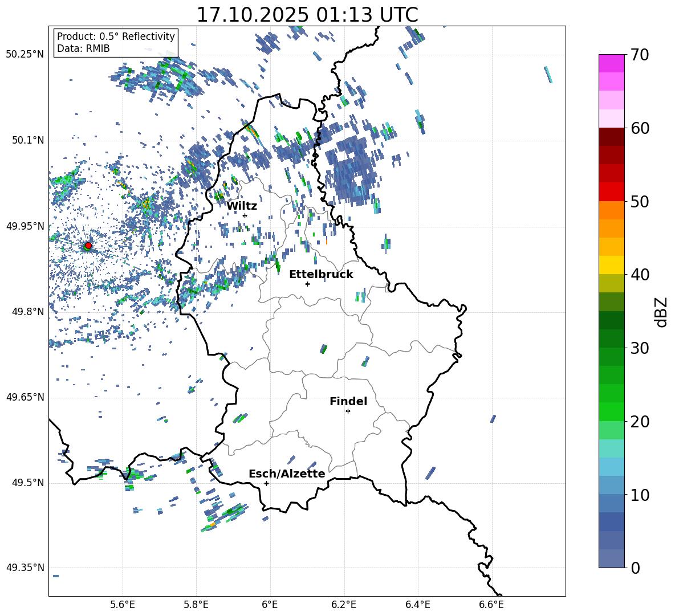Click the magenta 70 dBZ colorbar segment

(x=612, y=63)
